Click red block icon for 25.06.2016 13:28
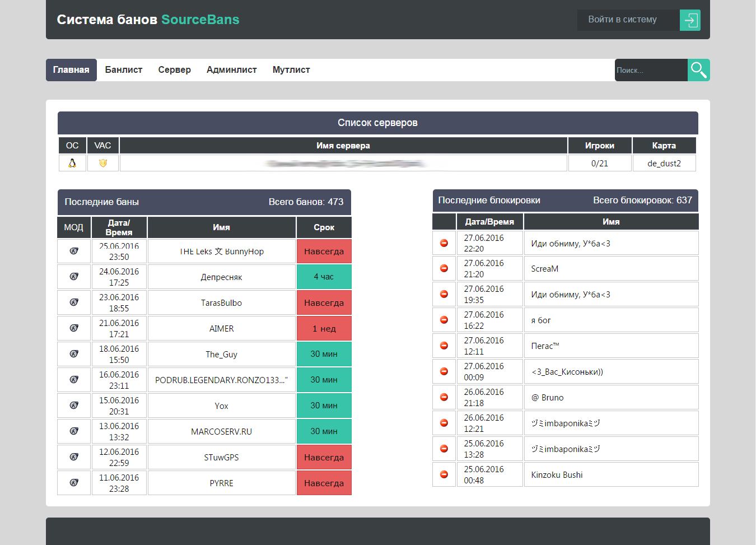 444,449
